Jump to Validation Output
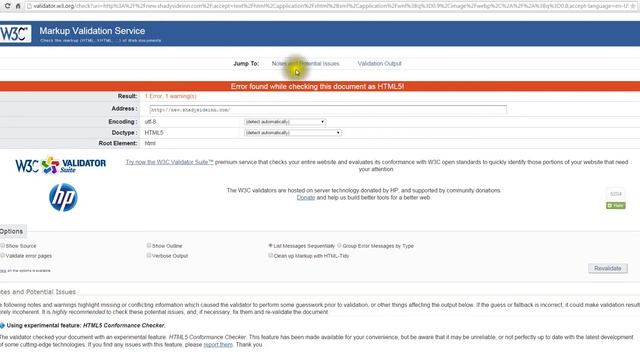Viewport: 640px width, 360px height. point(380,64)
